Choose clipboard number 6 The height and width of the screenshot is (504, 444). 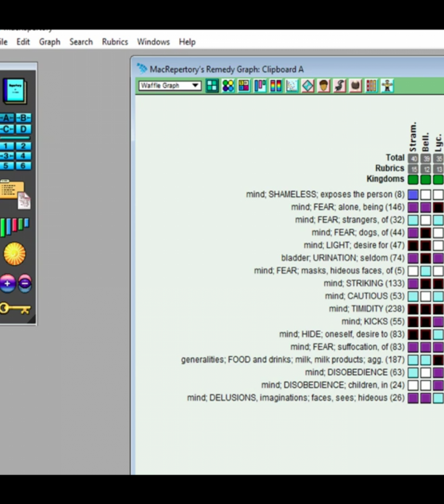coord(24,166)
